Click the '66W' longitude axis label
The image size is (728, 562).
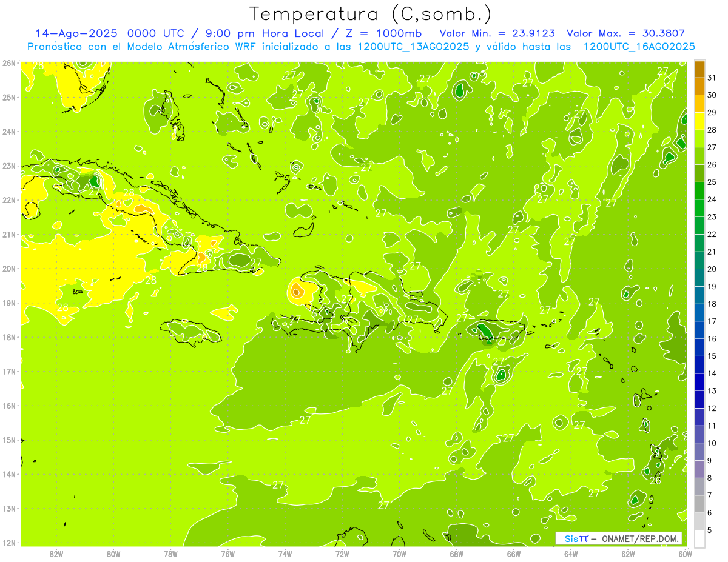[x=514, y=554]
